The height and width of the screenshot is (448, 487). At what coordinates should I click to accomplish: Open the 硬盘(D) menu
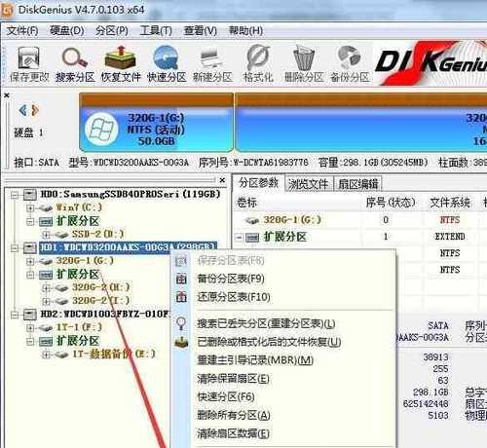(x=67, y=31)
